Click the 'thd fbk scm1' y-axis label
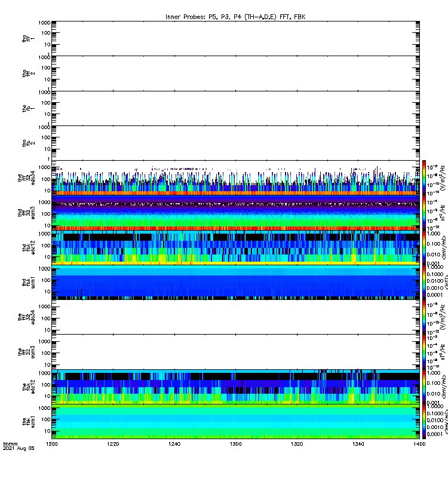This screenshot has height=478, width=448. (28, 282)
